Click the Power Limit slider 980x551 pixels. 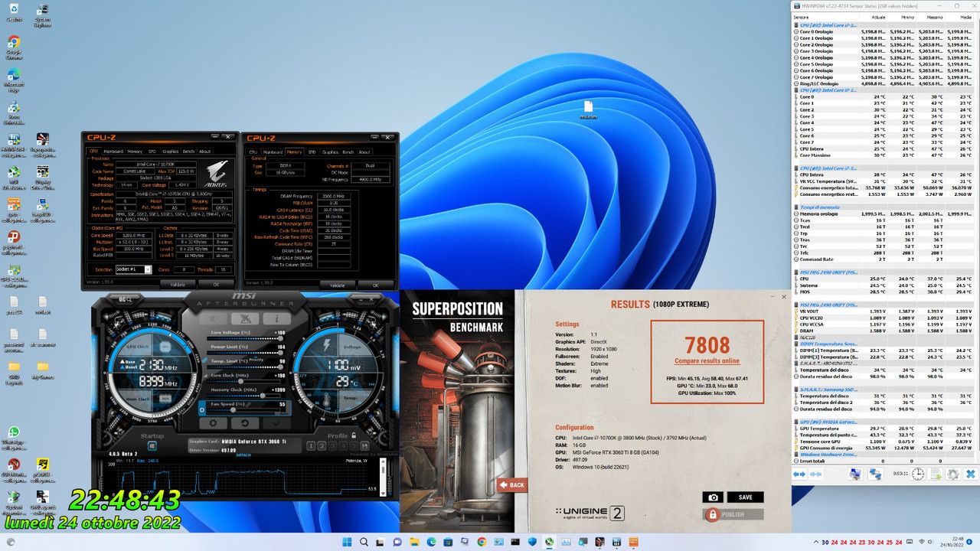tap(245, 353)
